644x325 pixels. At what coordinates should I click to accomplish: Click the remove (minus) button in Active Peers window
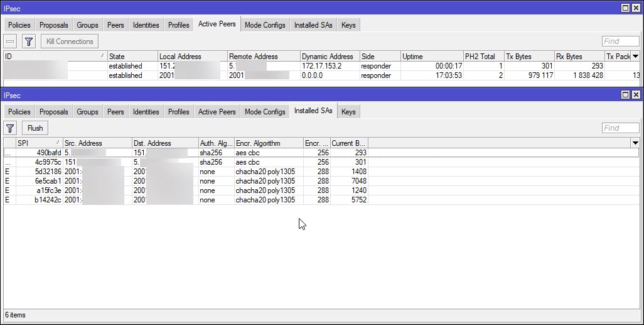click(10, 41)
